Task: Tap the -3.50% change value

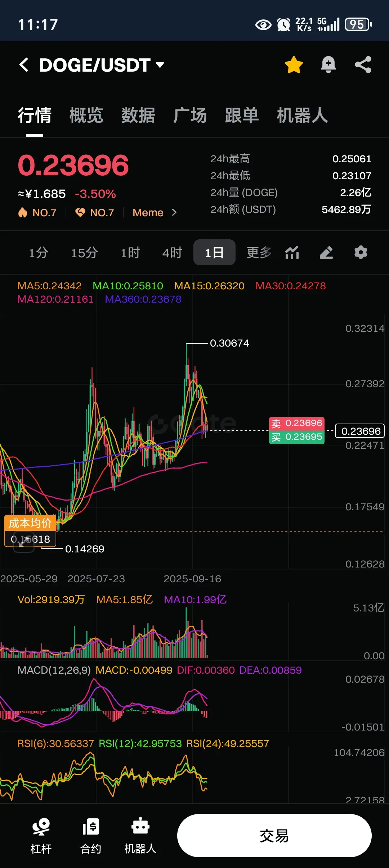Action: 95,194
